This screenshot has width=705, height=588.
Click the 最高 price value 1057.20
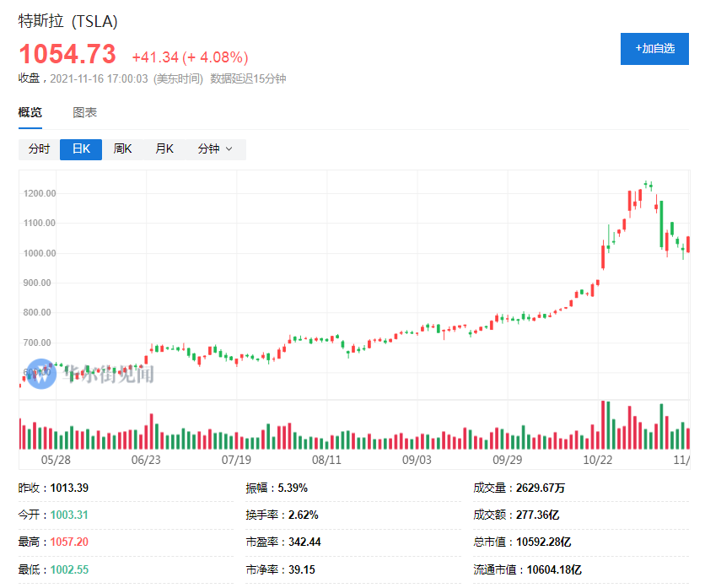tap(69, 542)
